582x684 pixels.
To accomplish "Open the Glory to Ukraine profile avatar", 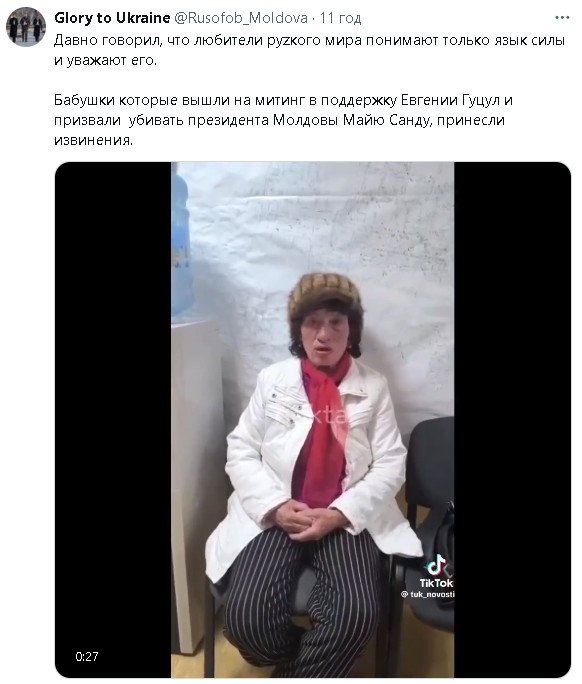I will 26,27.
